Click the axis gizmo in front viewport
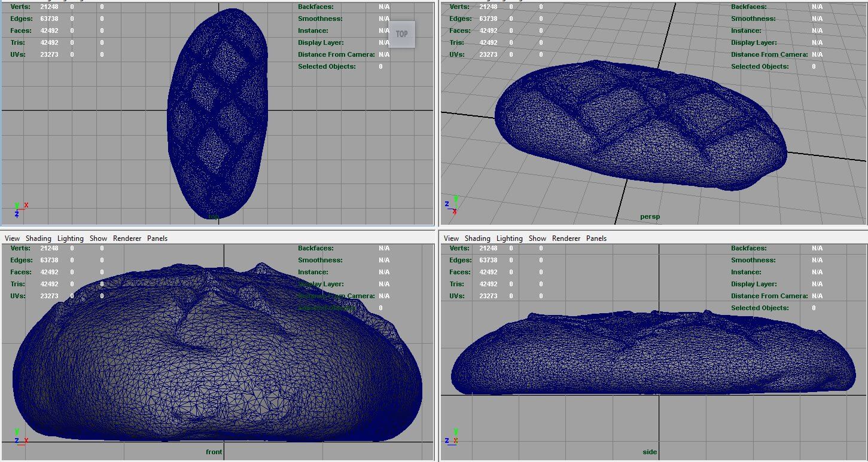868x462 pixels. (x=20, y=436)
